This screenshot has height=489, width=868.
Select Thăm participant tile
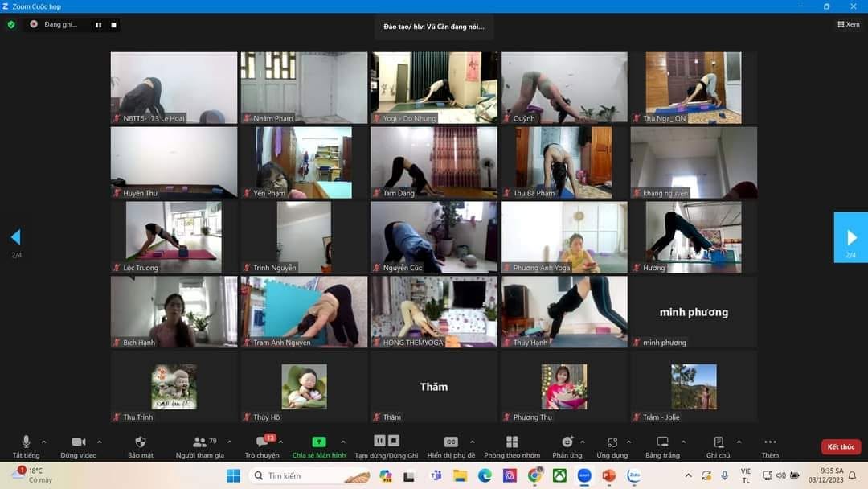click(434, 387)
